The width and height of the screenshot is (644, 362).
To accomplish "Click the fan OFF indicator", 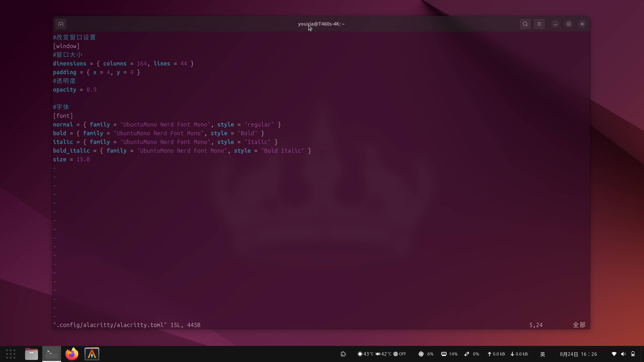I will click(x=399, y=354).
